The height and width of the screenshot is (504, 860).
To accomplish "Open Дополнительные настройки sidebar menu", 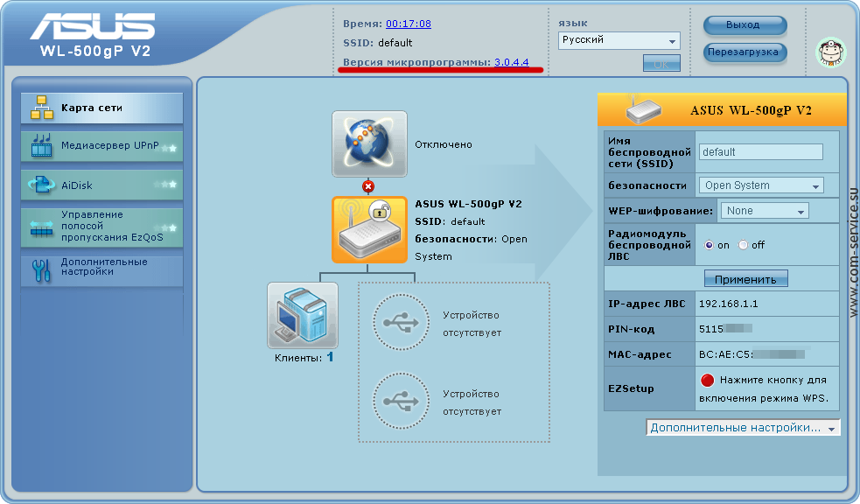I will [x=102, y=269].
